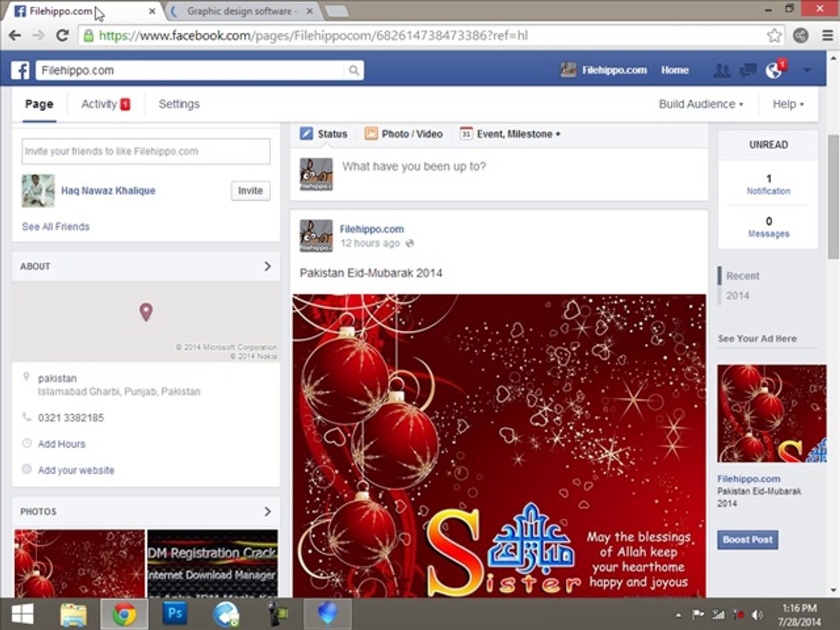840x630 pixels.
Task: Click the volume speaker icon in system tray
Action: tap(758, 615)
